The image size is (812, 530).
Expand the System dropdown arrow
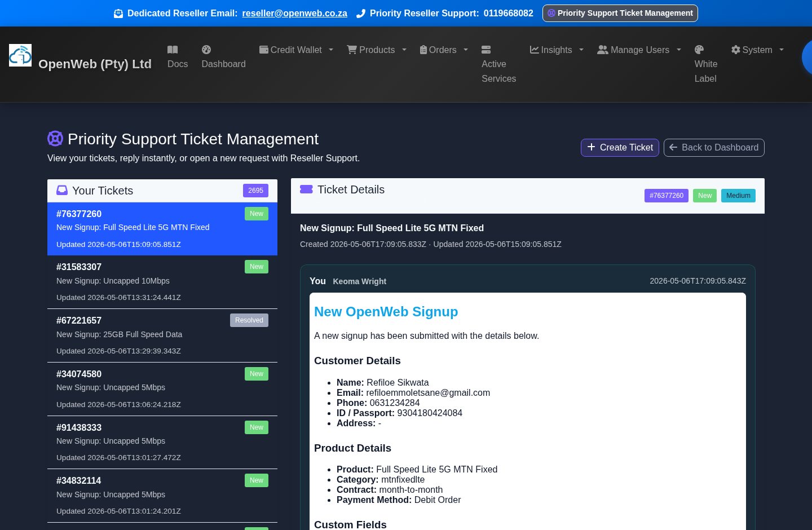click(782, 50)
